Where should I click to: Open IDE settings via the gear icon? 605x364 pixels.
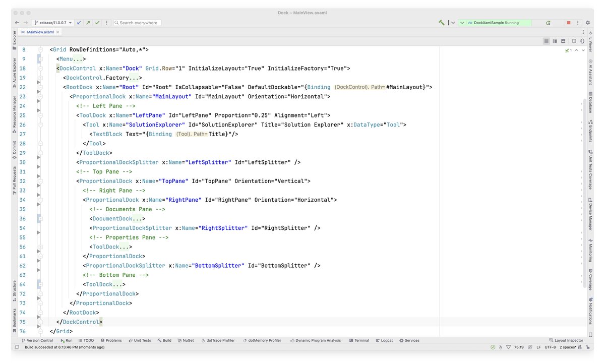pos(587,23)
